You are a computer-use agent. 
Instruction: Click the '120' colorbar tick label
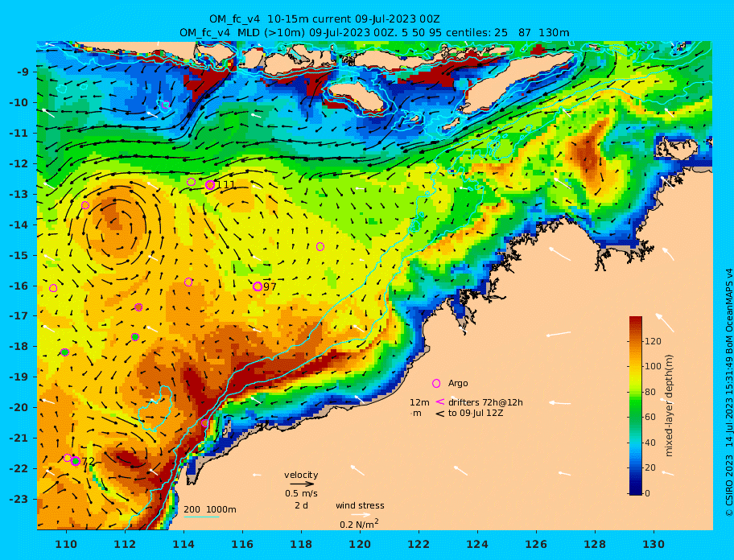tap(653, 341)
